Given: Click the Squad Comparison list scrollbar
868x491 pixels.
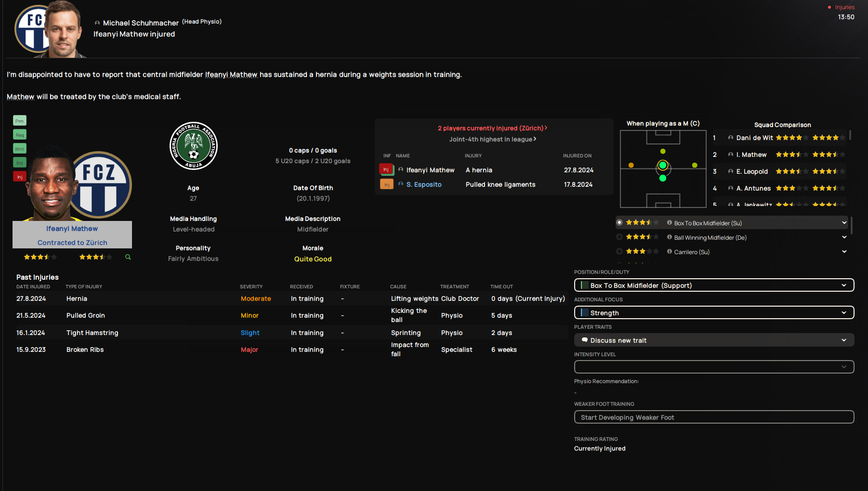Looking at the screenshot, I should click(x=850, y=136).
